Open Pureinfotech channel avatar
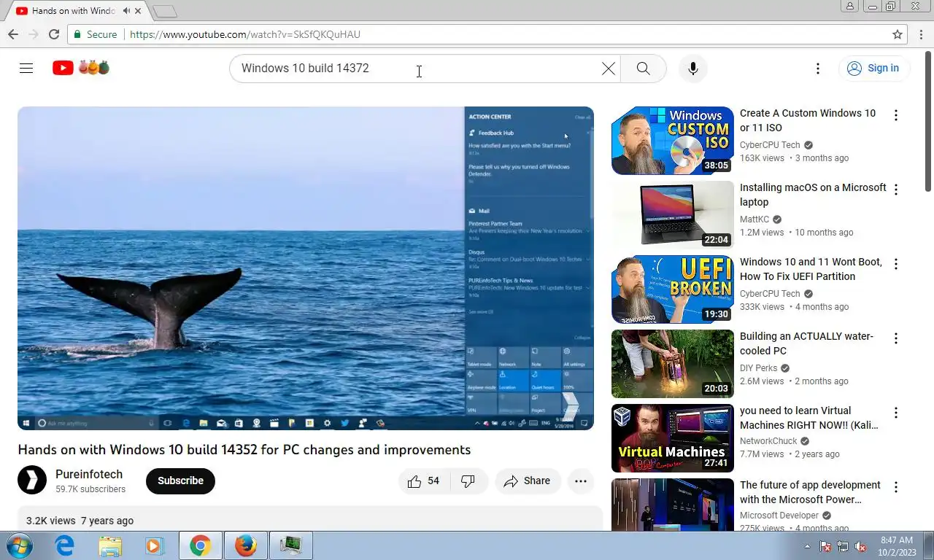Viewport: 934px width, 560px height. pyautogui.click(x=32, y=480)
